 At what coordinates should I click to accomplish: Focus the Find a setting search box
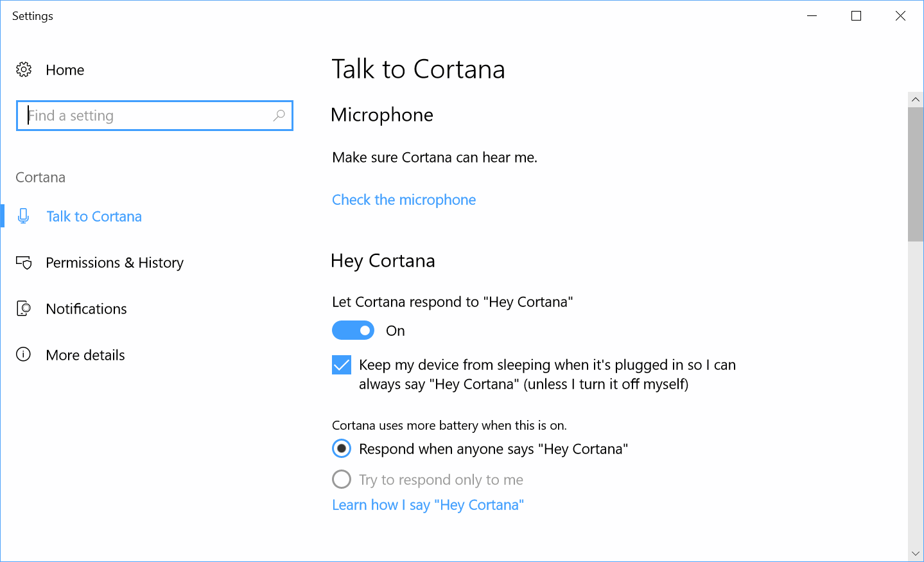pos(155,116)
